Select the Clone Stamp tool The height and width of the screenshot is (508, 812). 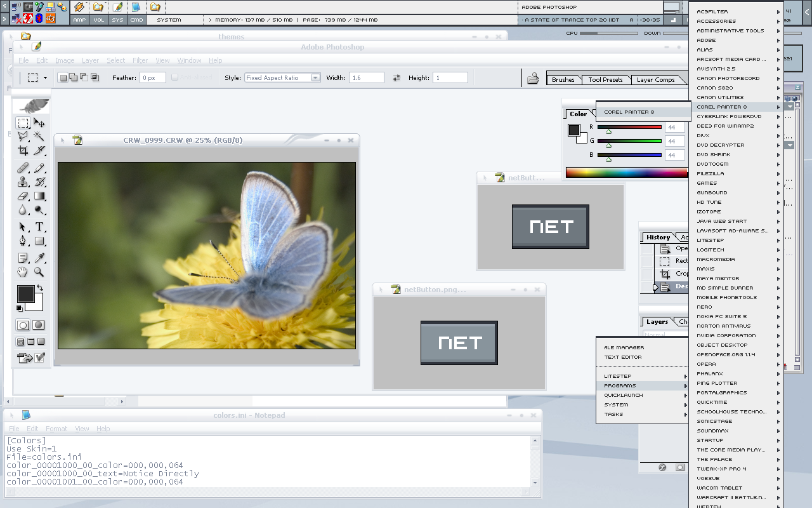coord(23,182)
